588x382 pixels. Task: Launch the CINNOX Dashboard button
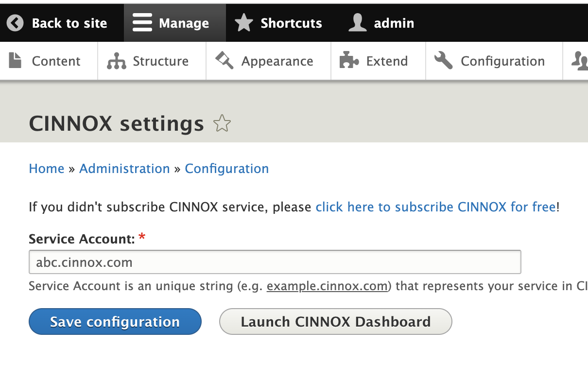pos(335,322)
